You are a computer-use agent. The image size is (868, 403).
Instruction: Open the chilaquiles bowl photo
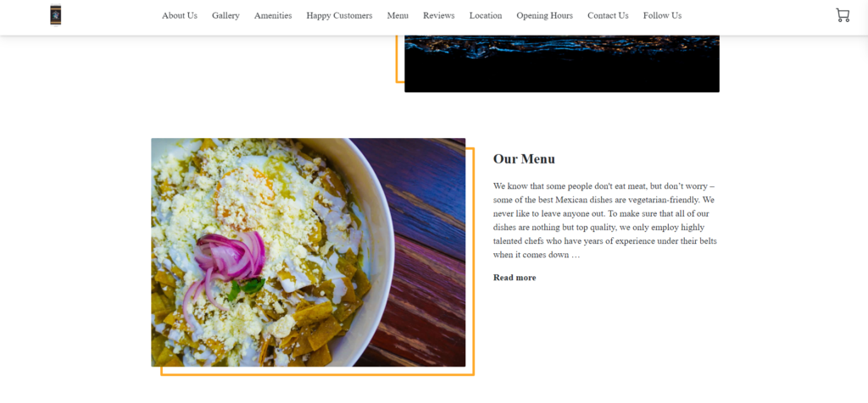tap(309, 252)
